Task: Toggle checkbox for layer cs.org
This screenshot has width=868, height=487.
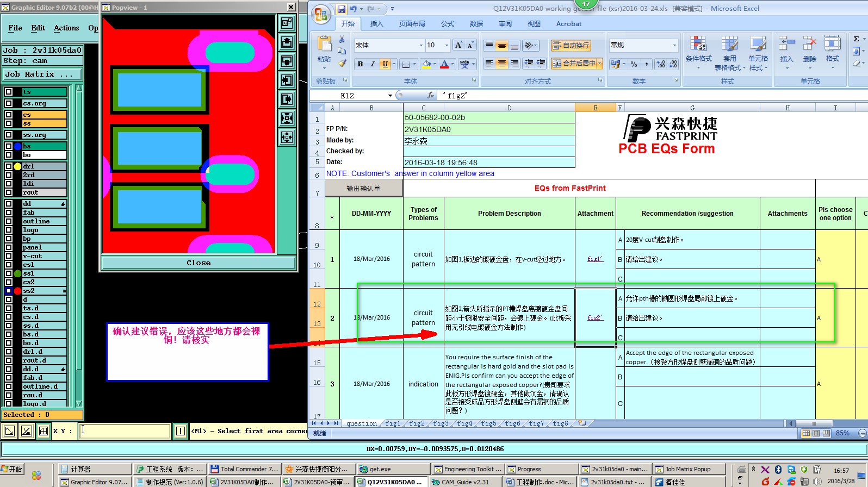Action: click(x=9, y=103)
